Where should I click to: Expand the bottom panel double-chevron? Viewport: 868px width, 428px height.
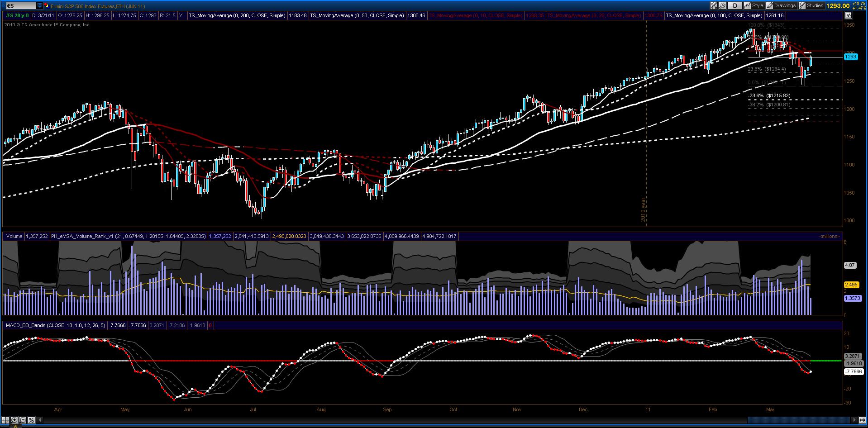(15, 426)
